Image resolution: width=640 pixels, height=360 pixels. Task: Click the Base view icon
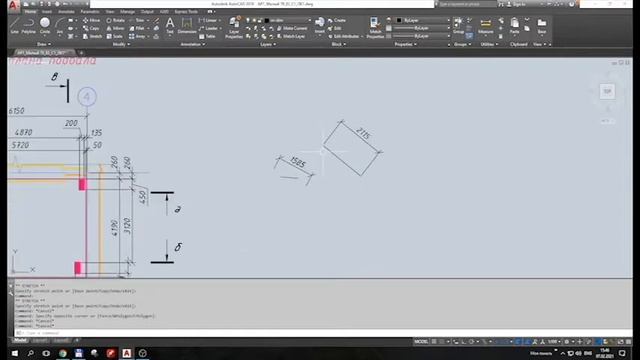pyautogui.click(x=542, y=25)
